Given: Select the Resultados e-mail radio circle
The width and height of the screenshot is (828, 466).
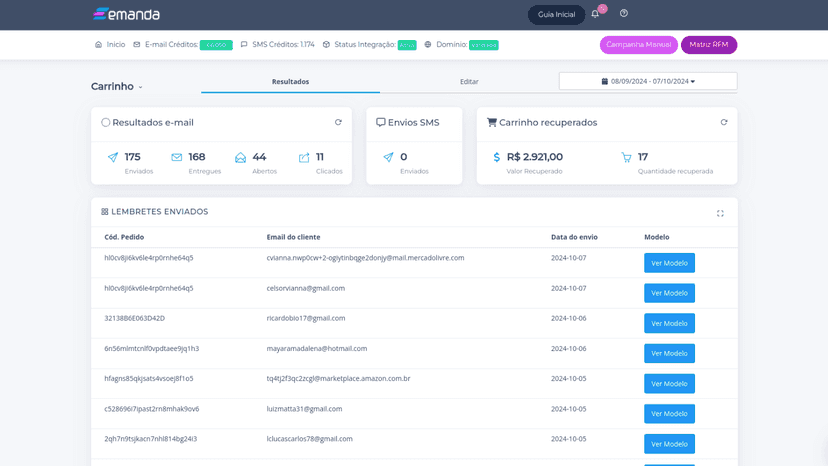Looking at the screenshot, I should point(106,122).
